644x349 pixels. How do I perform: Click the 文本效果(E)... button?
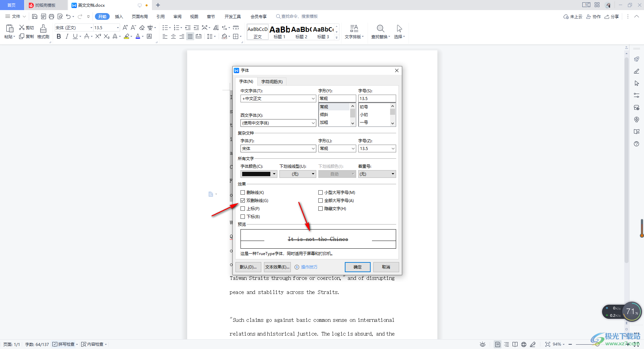(x=277, y=267)
